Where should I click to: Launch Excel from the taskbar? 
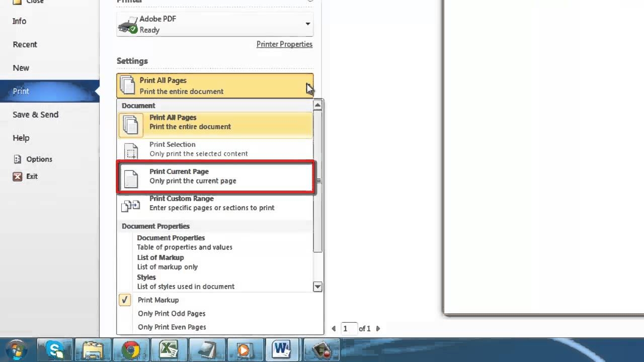point(169,349)
